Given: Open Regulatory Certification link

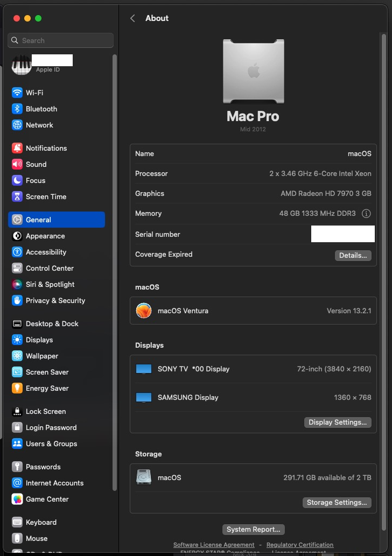Looking at the screenshot, I should 300,545.
